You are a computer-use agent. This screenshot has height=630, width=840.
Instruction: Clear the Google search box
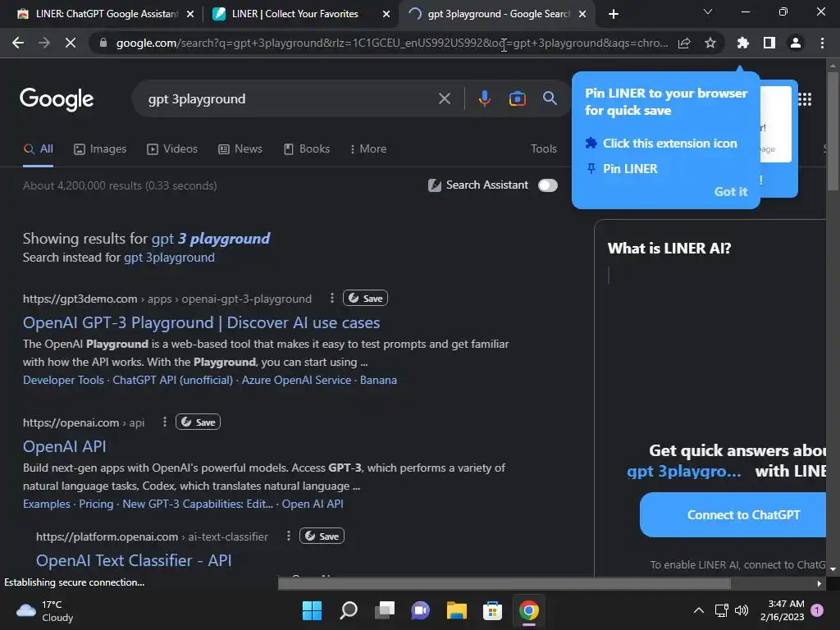coord(445,98)
